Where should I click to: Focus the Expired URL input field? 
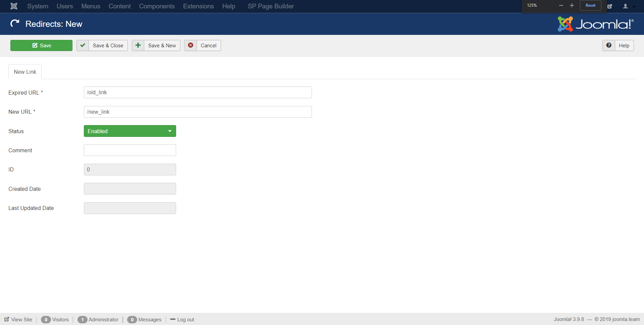pyautogui.click(x=198, y=93)
